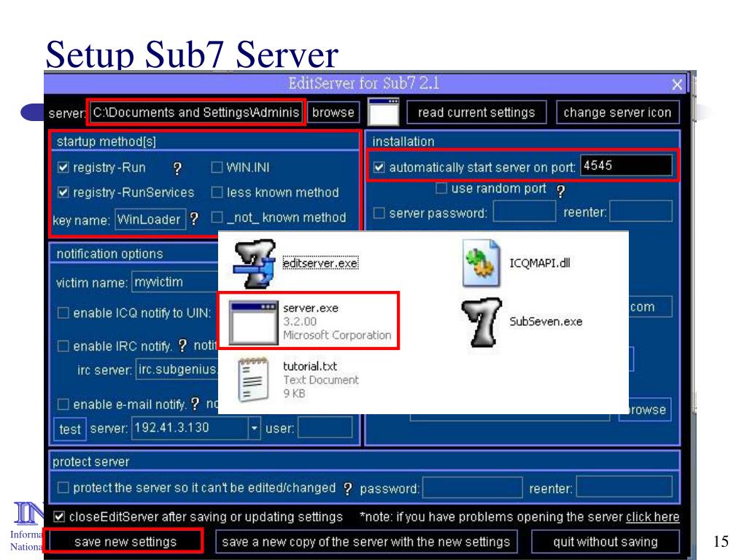Close the EditServer for Sub7 window

[x=677, y=85]
